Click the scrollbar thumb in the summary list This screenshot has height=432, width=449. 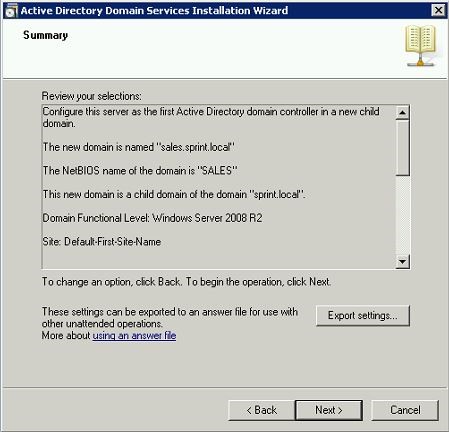403,148
